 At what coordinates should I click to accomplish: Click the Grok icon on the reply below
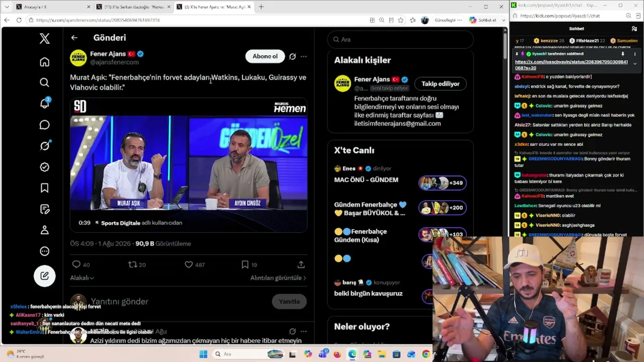(292, 331)
